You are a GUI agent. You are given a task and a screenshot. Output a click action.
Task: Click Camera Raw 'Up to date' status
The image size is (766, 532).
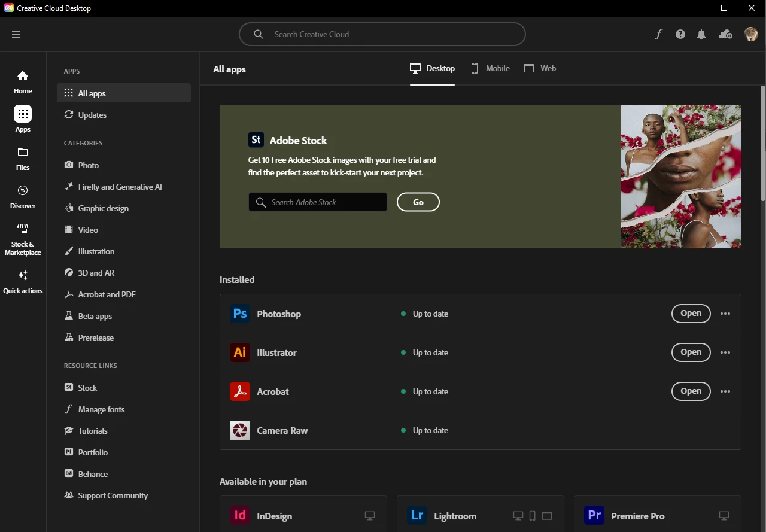(424, 430)
